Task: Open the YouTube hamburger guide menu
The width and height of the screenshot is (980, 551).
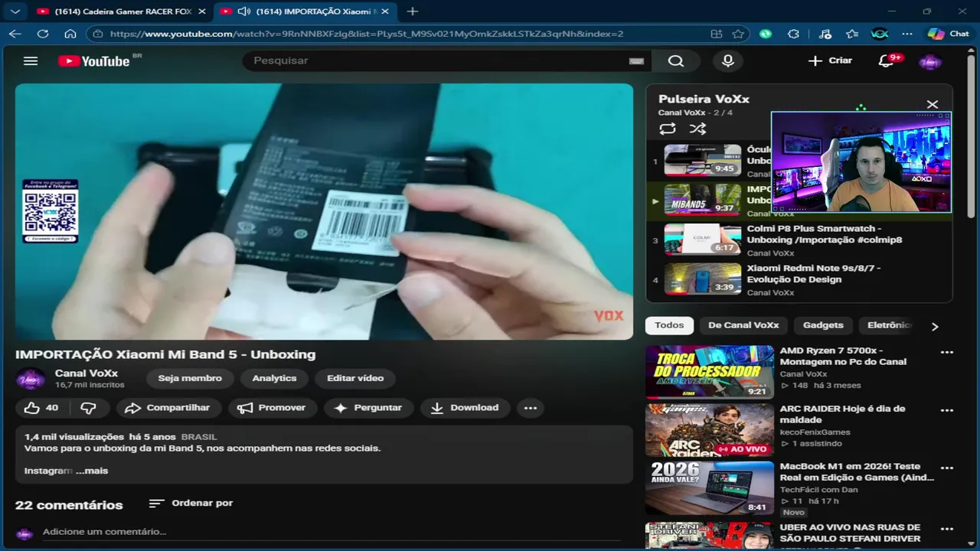Action: pos(31,60)
